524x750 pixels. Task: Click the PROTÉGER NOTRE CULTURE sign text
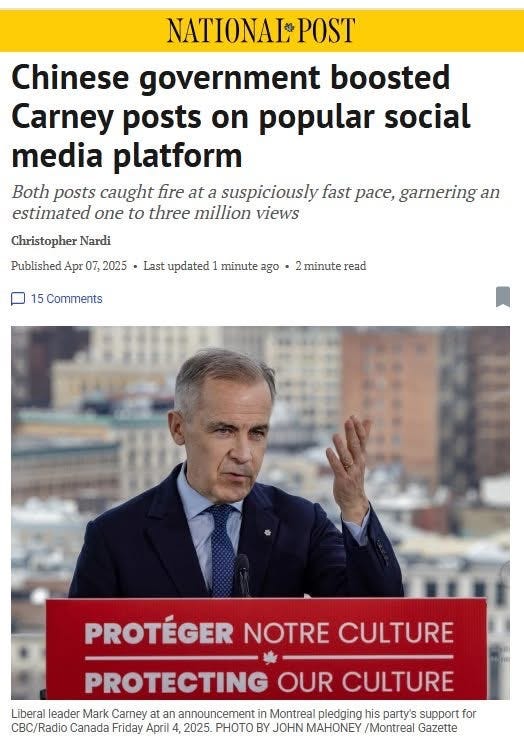click(269, 633)
